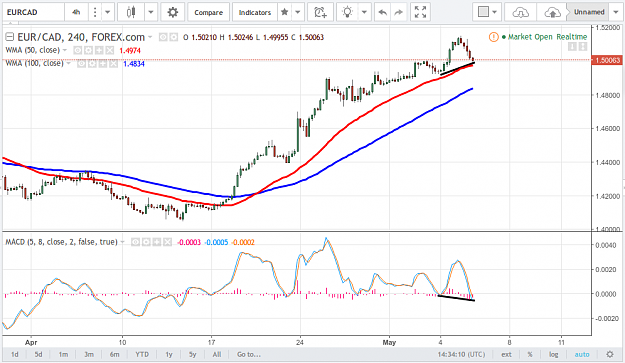The width and height of the screenshot is (625, 363).
Task: Collapse the indicator legend minus box
Action: point(10,37)
